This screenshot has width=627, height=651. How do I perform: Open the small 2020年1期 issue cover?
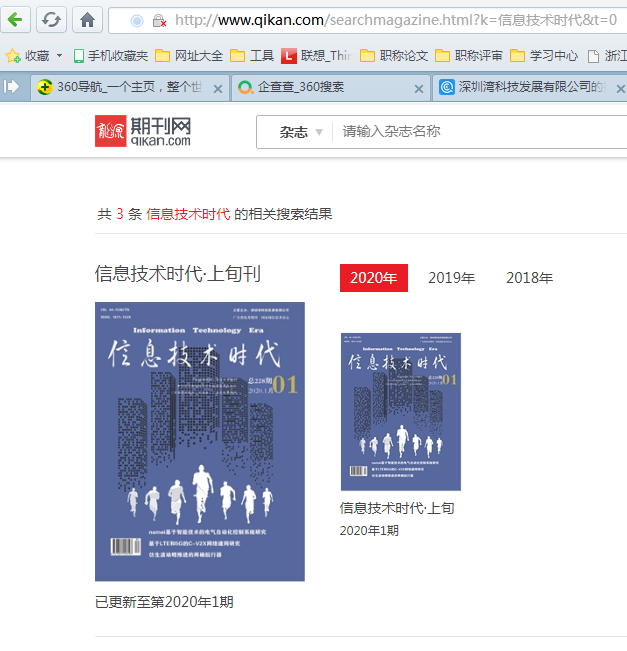(x=401, y=412)
